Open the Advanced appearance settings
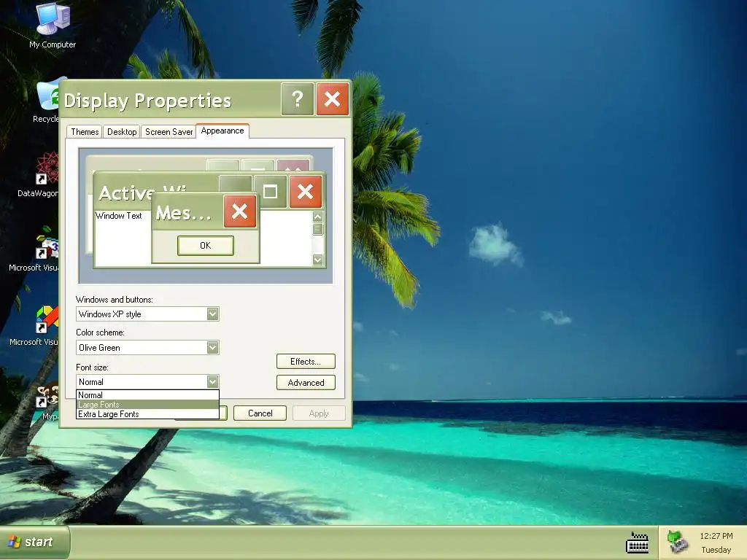This screenshot has width=747, height=560. click(x=306, y=382)
